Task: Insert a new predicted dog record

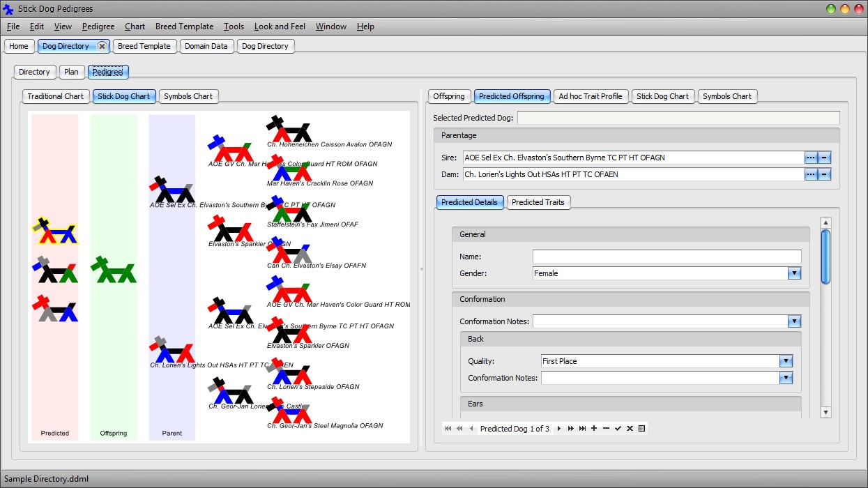Action: (x=594, y=428)
